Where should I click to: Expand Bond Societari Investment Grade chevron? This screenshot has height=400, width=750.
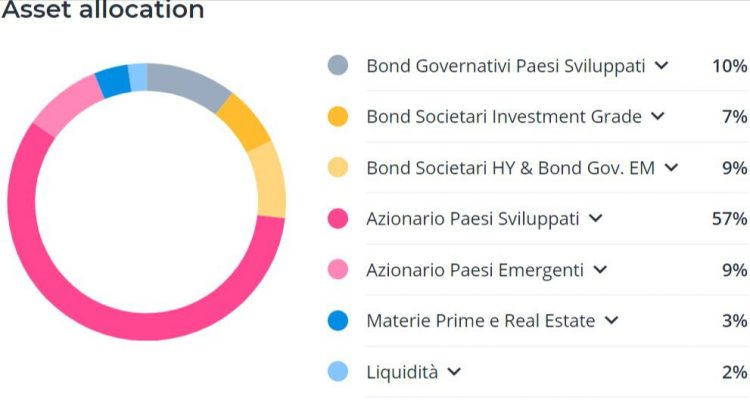click(657, 117)
